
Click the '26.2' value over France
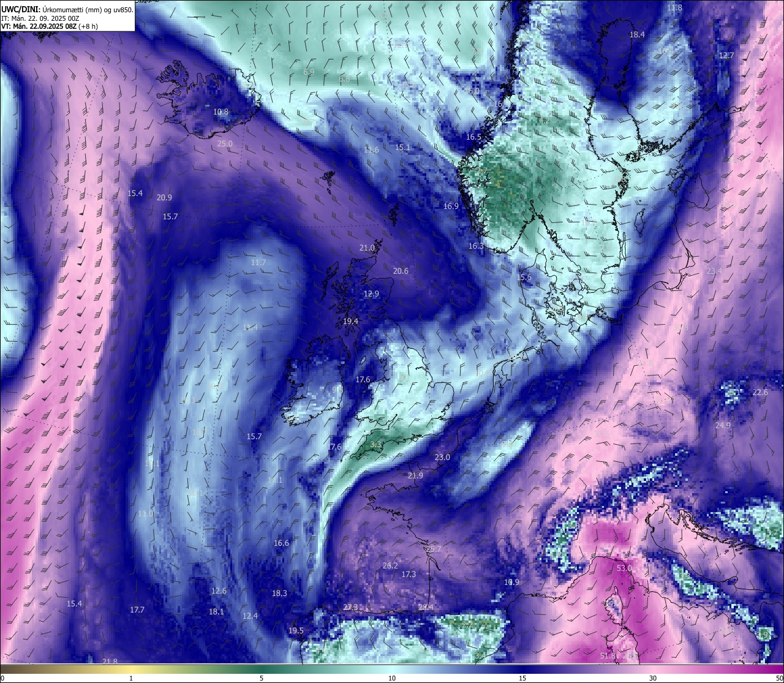(390, 566)
